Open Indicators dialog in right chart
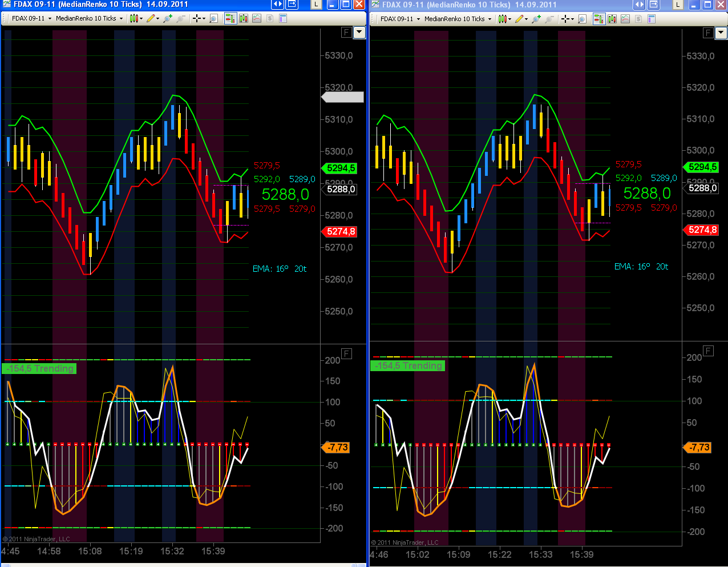This screenshot has width=728, height=567. (x=625, y=19)
